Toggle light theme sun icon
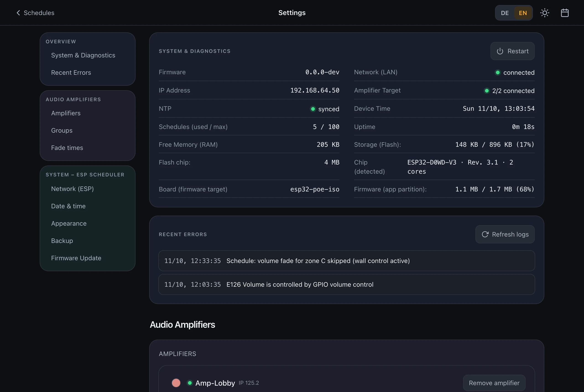The image size is (584, 392). [x=545, y=13]
